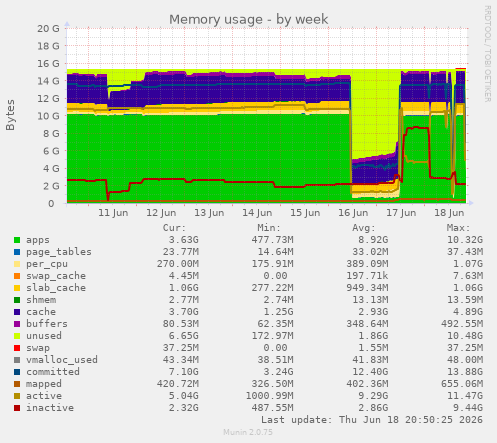497x443 pixels.
Task: Click the cache dark purple swatch
Action: (17, 312)
